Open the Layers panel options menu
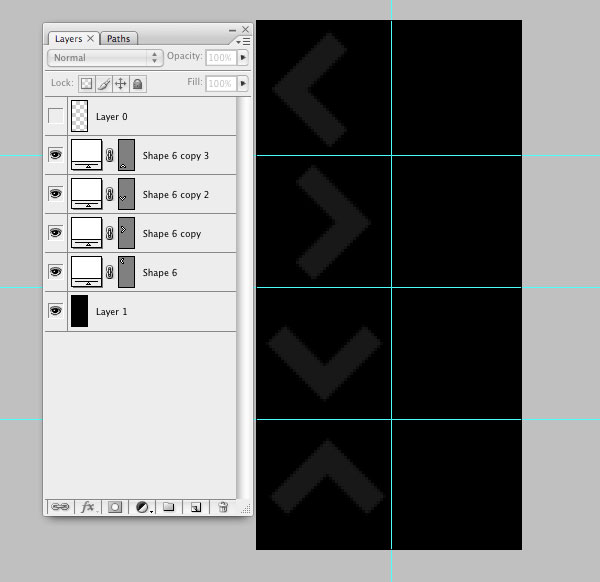 click(244, 41)
